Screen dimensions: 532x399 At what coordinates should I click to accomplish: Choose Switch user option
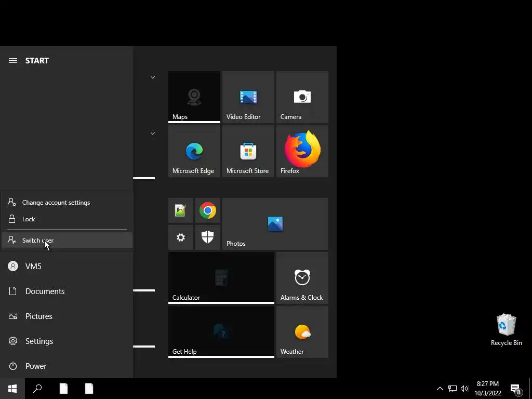pos(67,240)
